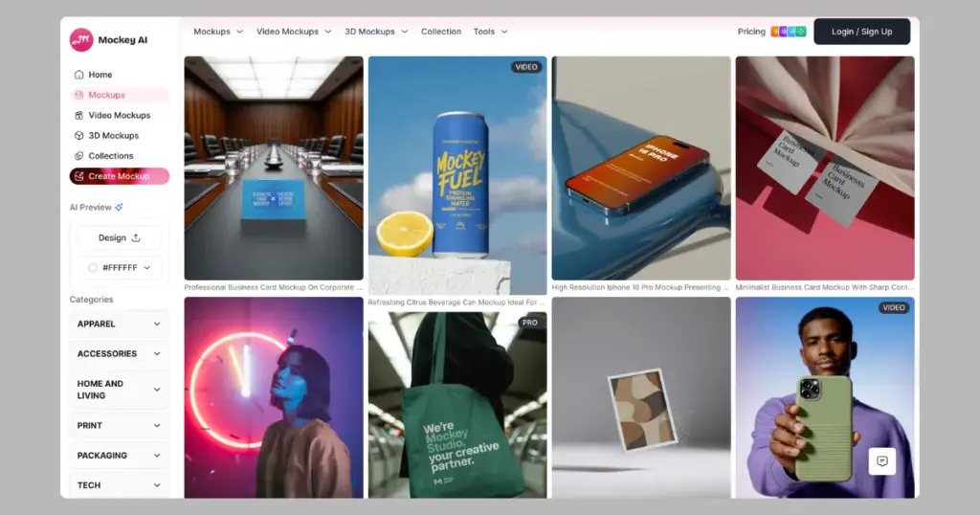
Task: Go to Home in the sidebar
Action: [x=119, y=75]
